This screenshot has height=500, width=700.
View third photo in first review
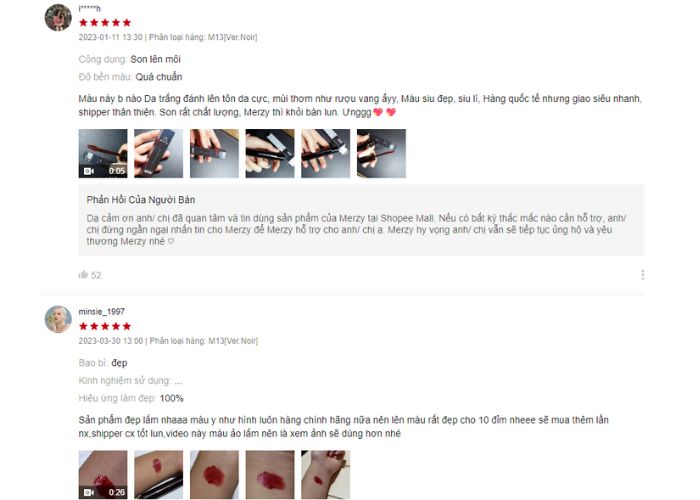pos(214,154)
